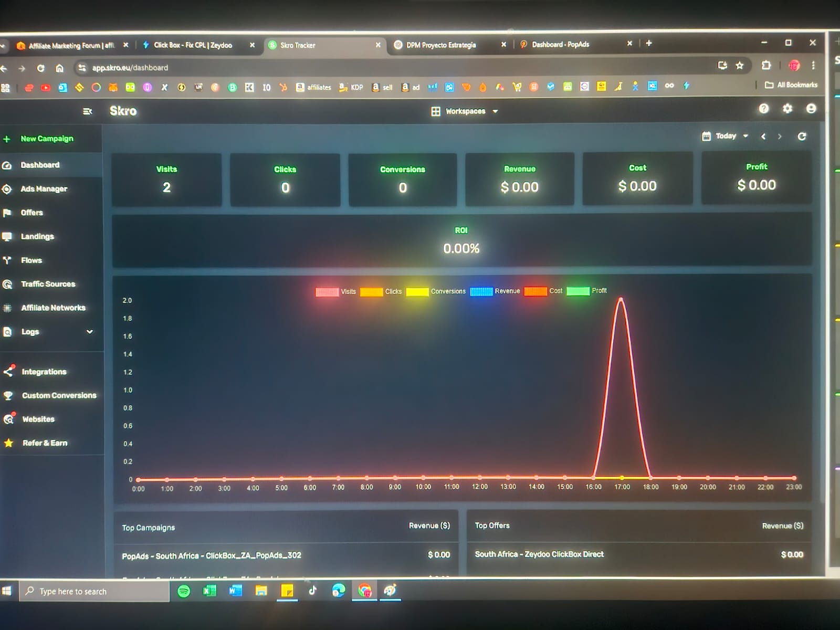Click the Chrome reload page icon

(x=40, y=68)
